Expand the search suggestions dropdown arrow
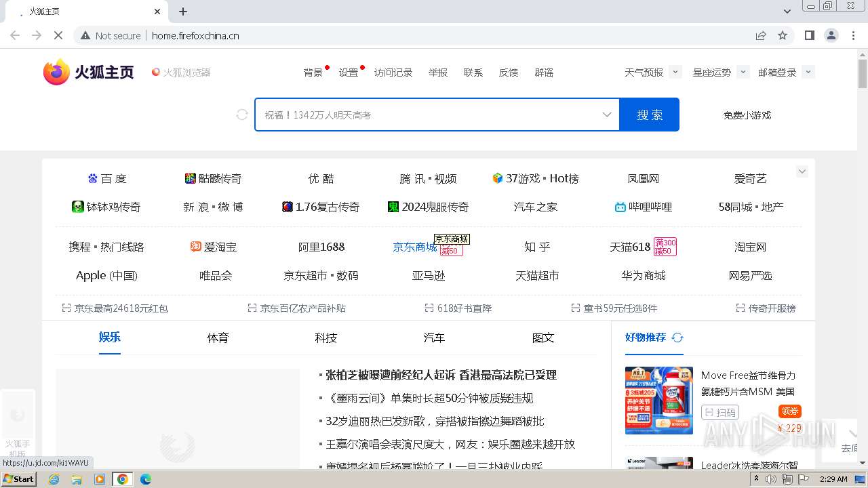 tap(607, 115)
